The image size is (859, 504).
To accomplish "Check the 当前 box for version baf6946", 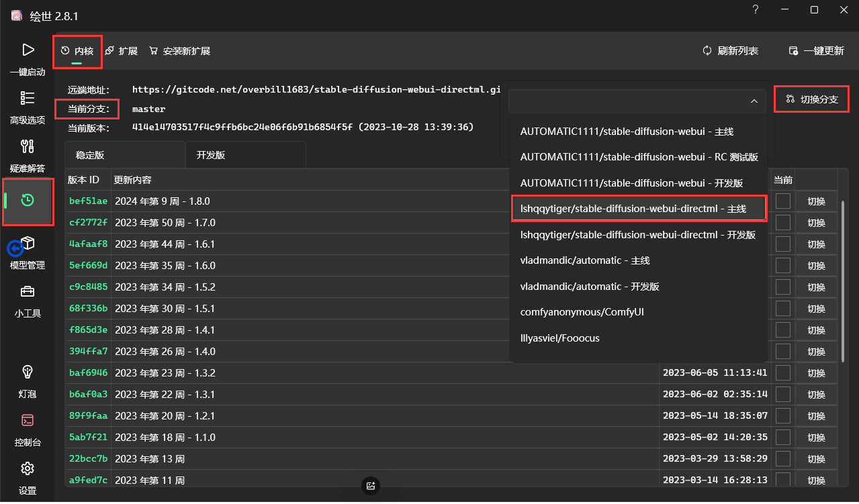I will tap(783, 373).
